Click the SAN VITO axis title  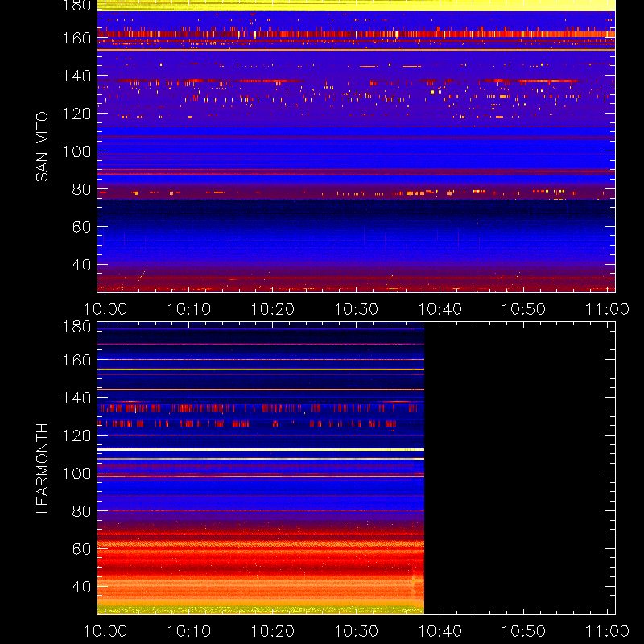[42, 147]
